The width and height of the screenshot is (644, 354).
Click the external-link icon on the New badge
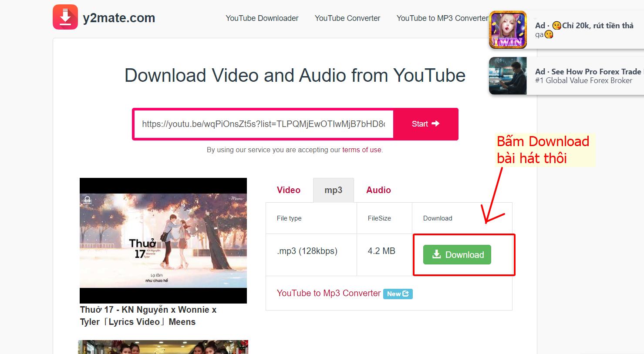click(406, 294)
